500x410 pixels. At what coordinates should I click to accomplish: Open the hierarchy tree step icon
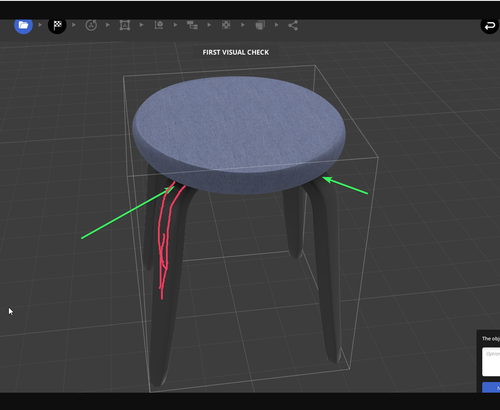[x=192, y=25]
